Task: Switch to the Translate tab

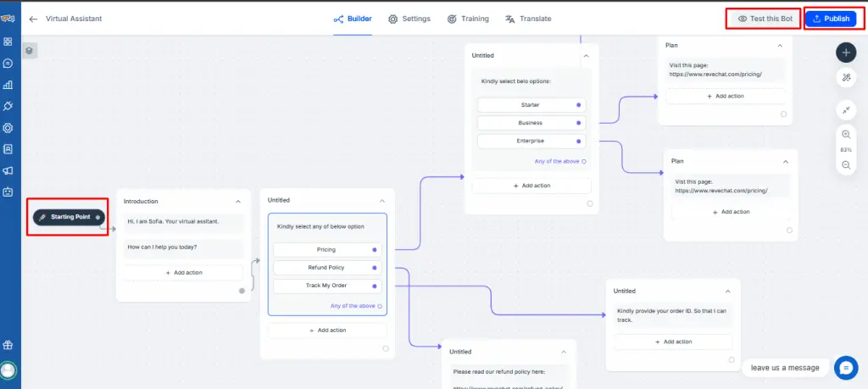Action: pyautogui.click(x=528, y=19)
